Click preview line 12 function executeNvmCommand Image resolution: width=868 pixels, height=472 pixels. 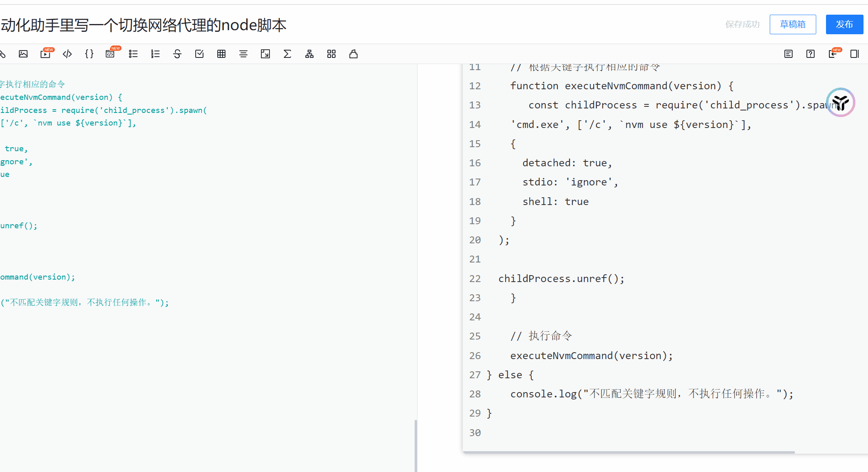click(622, 86)
